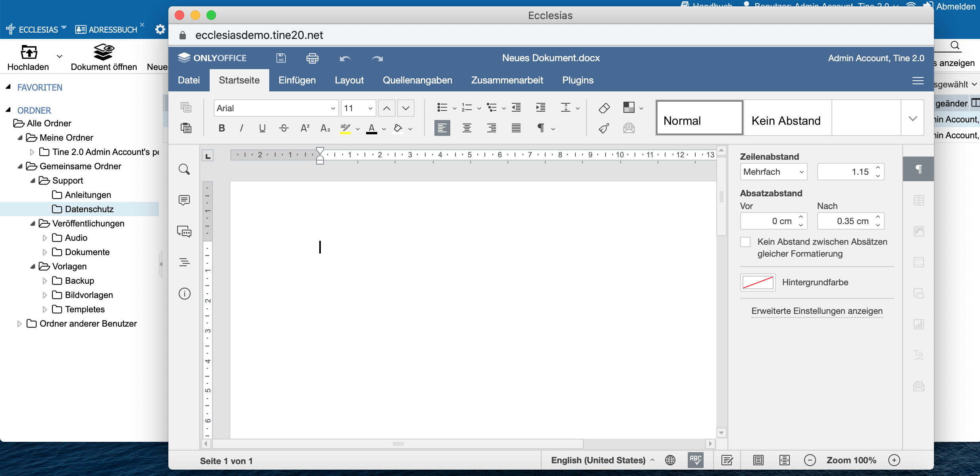Image resolution: width=980 pixels, height=476 pixels.
Task: Switch to the Quellenangaben tab
Action: tap(417, 80)
